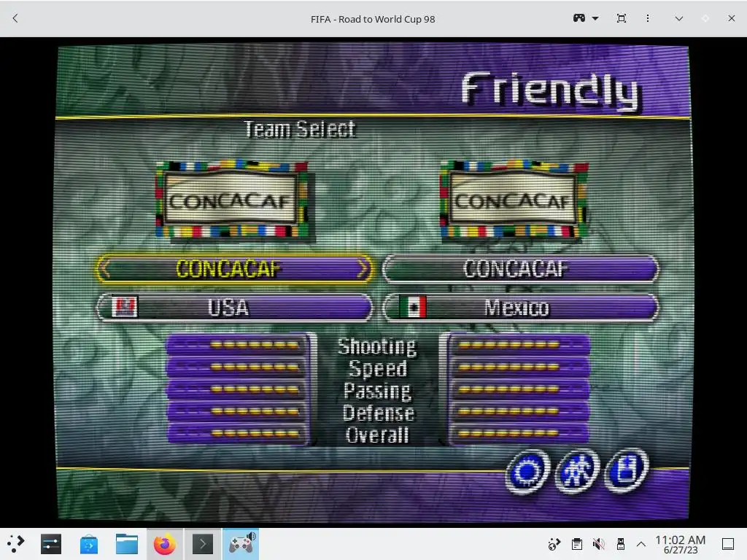Click the Overall stat label
This screenshot has width=747, height=560.
click(x=377, y=435)
